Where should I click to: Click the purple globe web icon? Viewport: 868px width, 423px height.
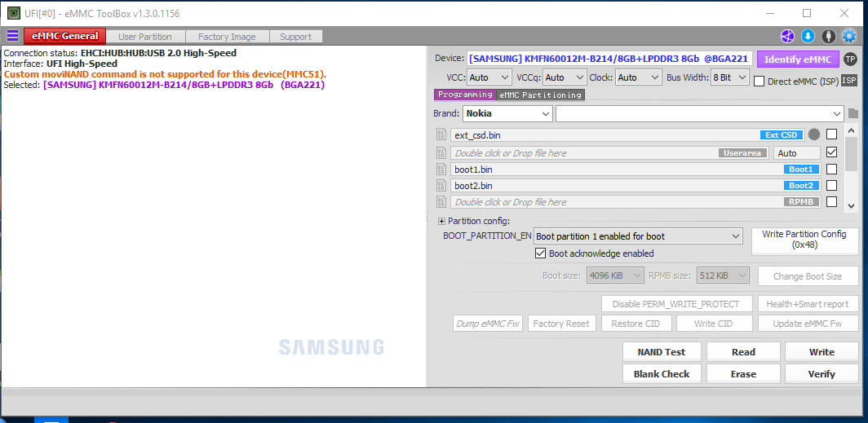tap(787, 37)
